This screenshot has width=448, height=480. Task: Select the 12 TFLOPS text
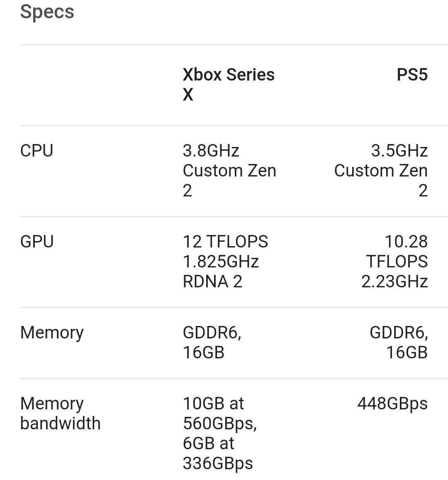click(x=225, y=242)
